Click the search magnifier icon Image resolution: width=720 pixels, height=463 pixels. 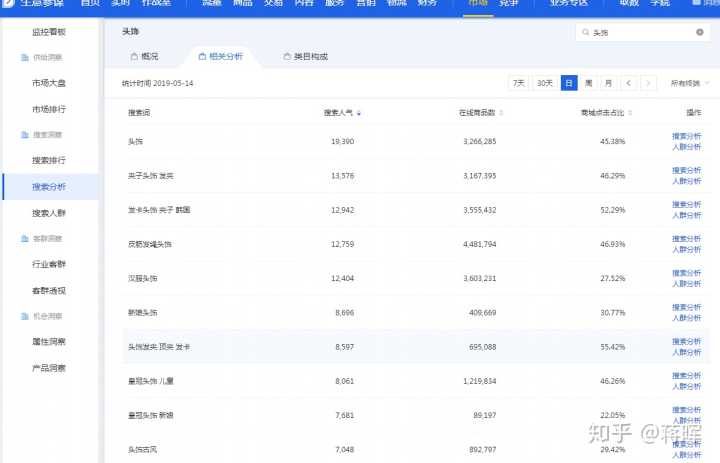point(585,33)
